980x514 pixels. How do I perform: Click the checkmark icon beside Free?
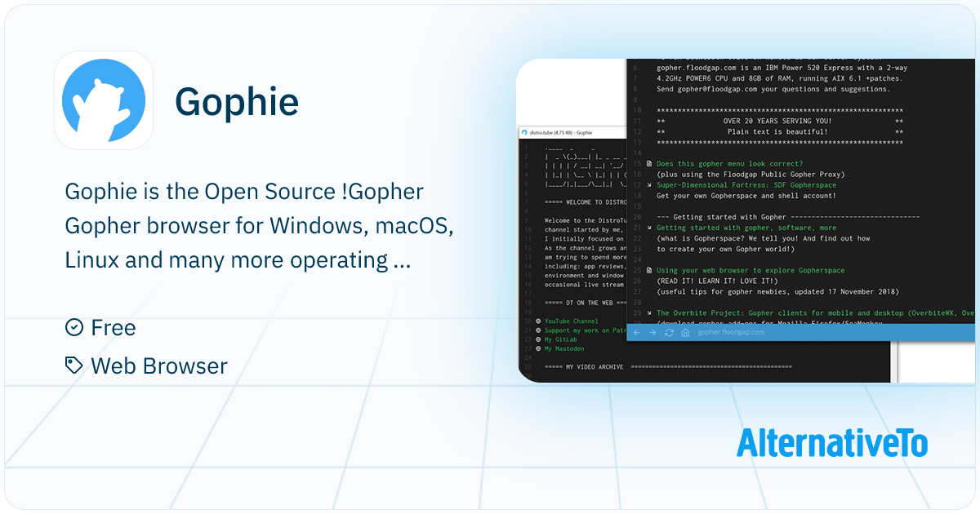coord(73,327)
